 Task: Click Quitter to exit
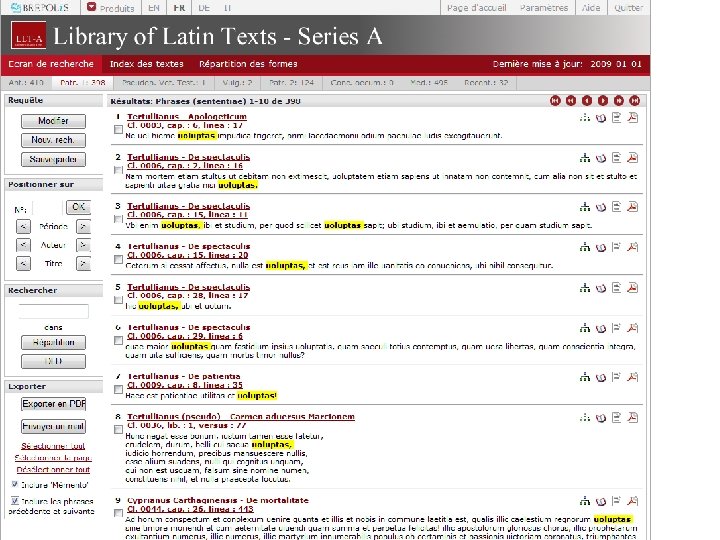[x=628, y=8]
